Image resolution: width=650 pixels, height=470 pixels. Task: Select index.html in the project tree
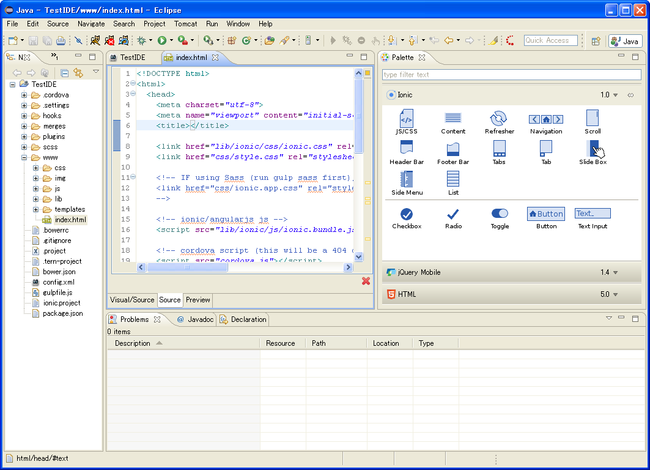coord(65,220)
